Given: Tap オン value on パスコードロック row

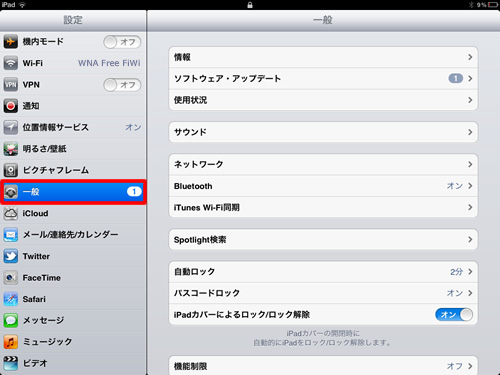Looking at the screenshot, I should [455, 293].
